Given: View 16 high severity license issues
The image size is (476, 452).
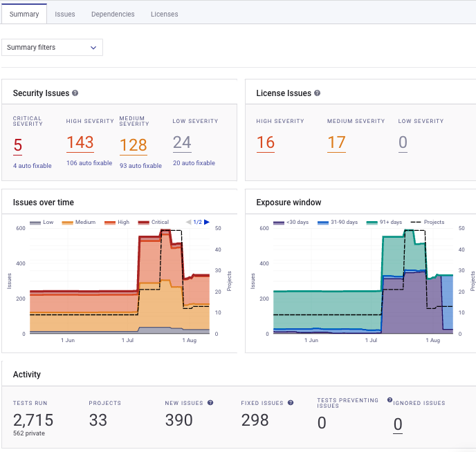Looking at the screenshot, I should click(x=266, y=143).
